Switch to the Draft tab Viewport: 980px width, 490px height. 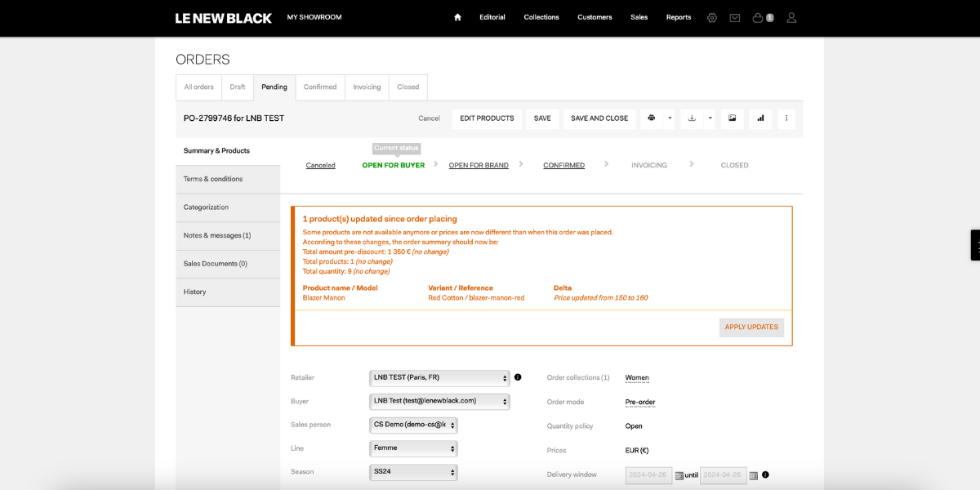[238, 87]
